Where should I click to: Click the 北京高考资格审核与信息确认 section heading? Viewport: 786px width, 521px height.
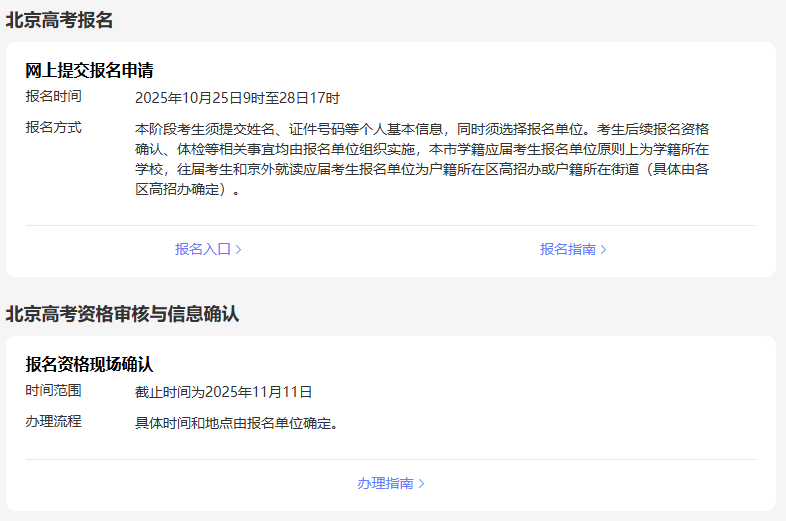coord(122,314)
